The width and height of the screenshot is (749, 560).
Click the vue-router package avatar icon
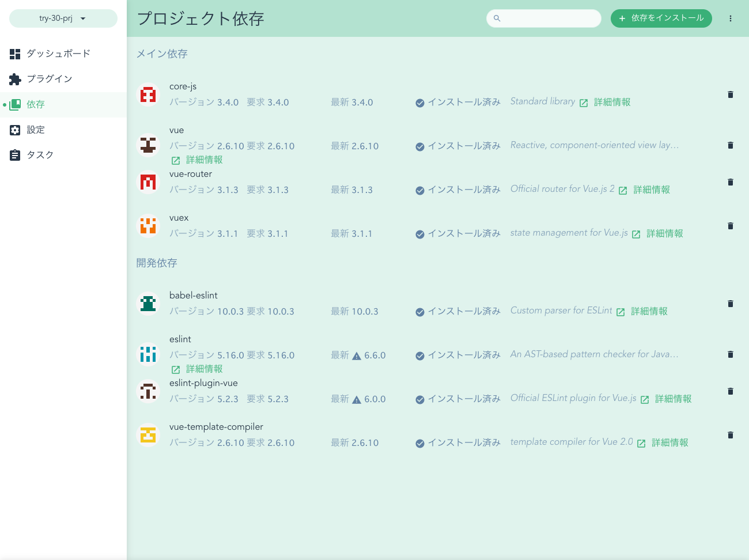pyautogui.click(x=148, y=182)
